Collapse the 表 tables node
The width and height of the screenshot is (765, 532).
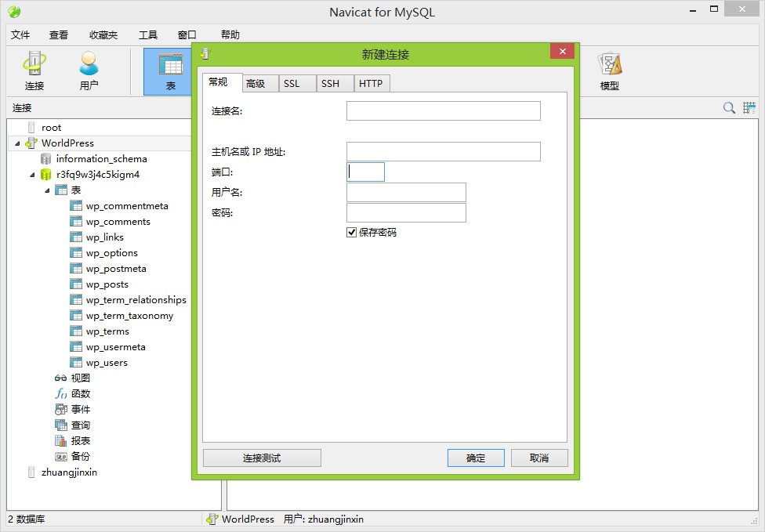[x=47, y=190]
